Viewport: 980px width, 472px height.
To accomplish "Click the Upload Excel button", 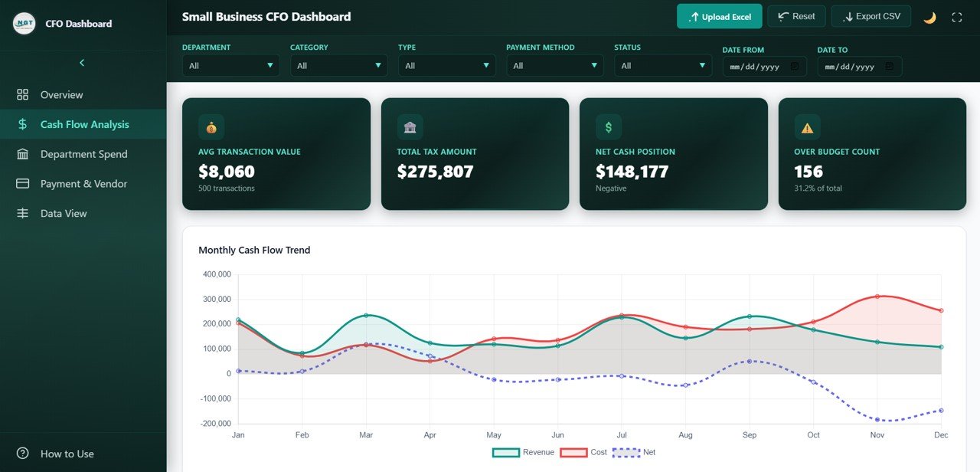I will pos(719,16).
